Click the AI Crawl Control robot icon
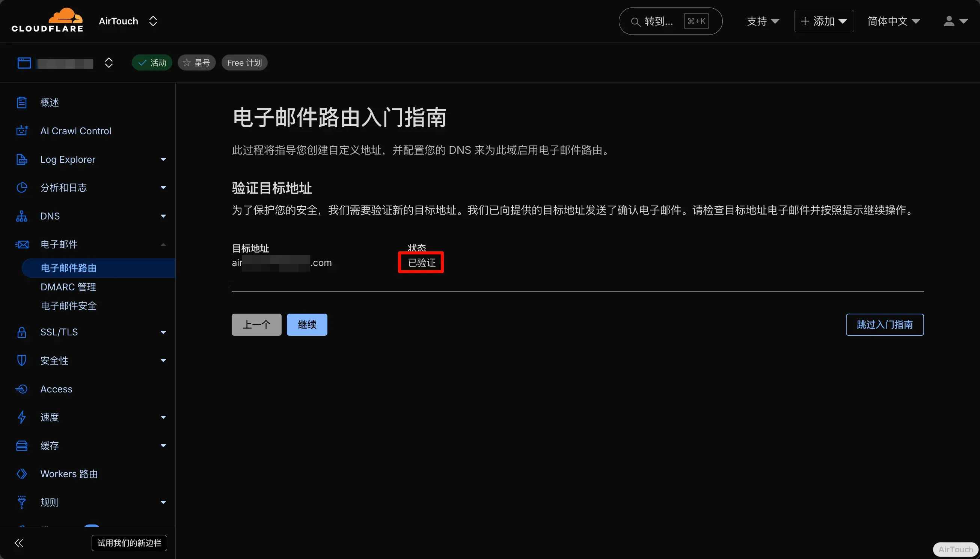Viewport: 980px width, 559px height. coord(22,131)
